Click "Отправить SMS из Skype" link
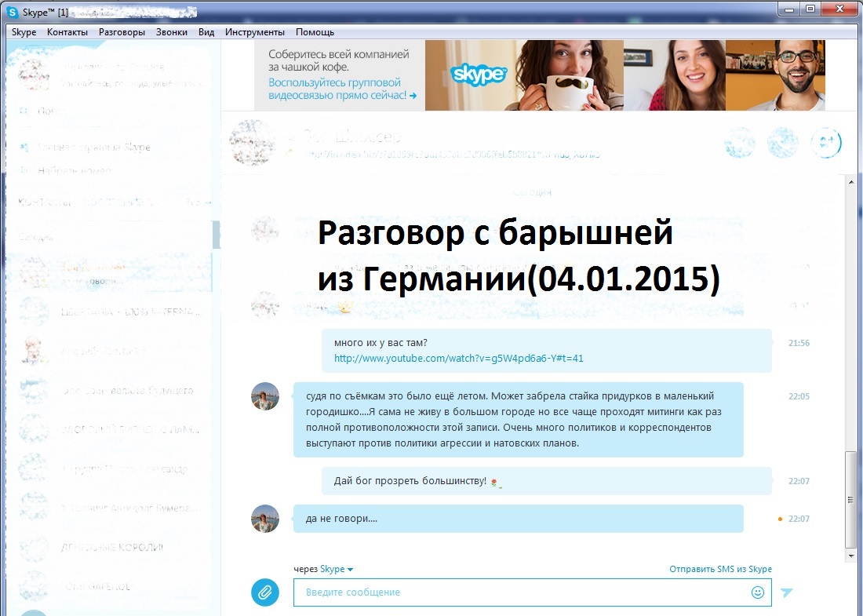Viewport: 863px width, 616px height. (720, 569)
